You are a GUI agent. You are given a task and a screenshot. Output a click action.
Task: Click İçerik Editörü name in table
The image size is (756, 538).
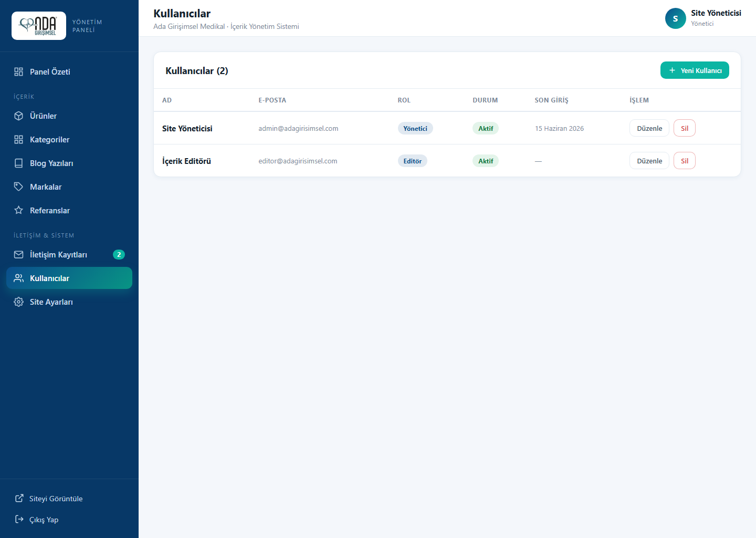[186, 161]
